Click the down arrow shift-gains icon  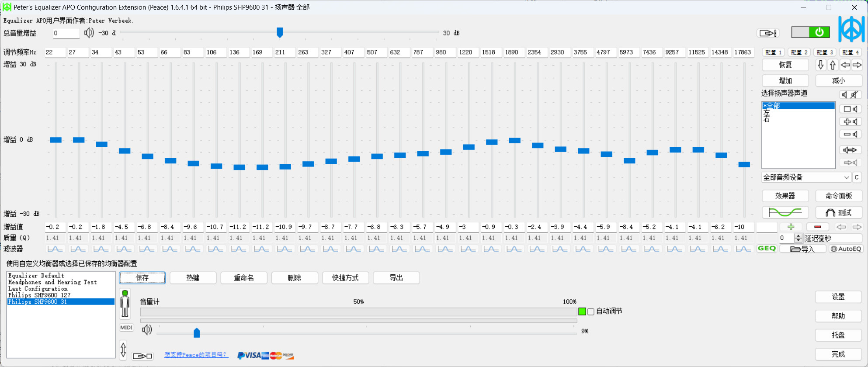[821, 65]
